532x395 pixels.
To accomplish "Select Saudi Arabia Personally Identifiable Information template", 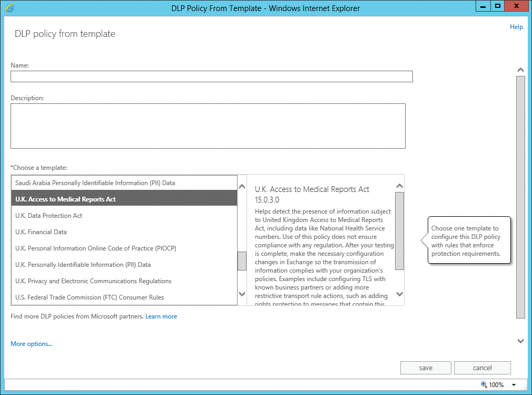I will [124, 182].
